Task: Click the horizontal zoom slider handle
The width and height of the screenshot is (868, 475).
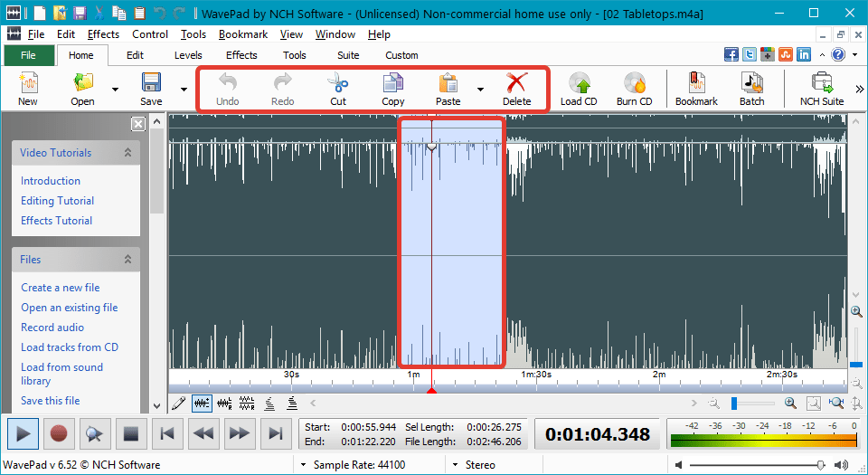Action: coord(734,404)
